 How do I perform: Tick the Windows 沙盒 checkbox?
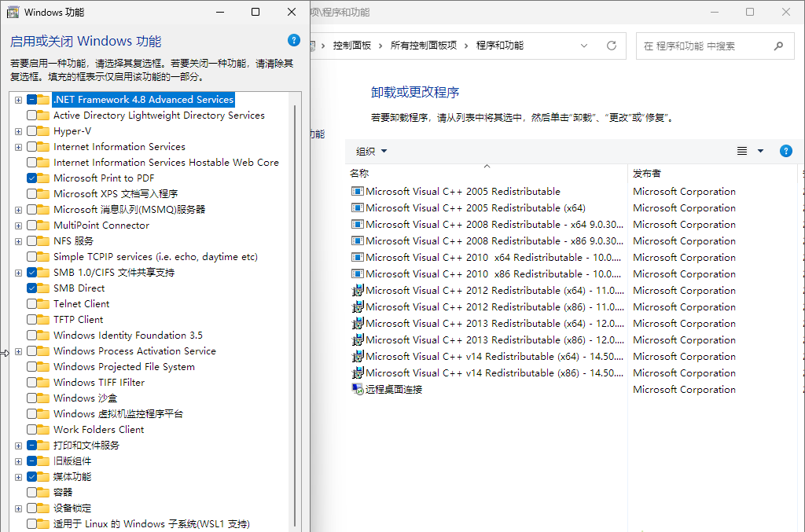[x=31, y=398]
